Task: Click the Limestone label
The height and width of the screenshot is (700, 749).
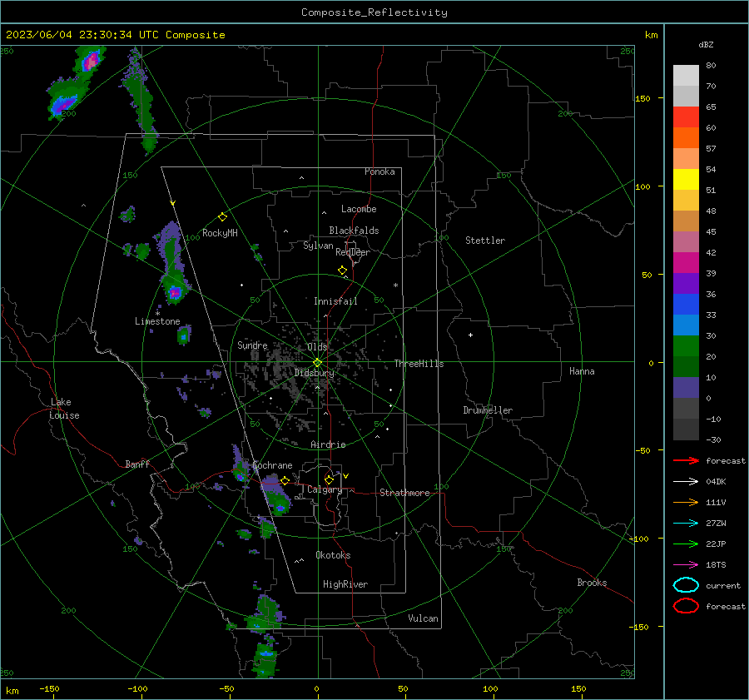Action: pos(157,321)
